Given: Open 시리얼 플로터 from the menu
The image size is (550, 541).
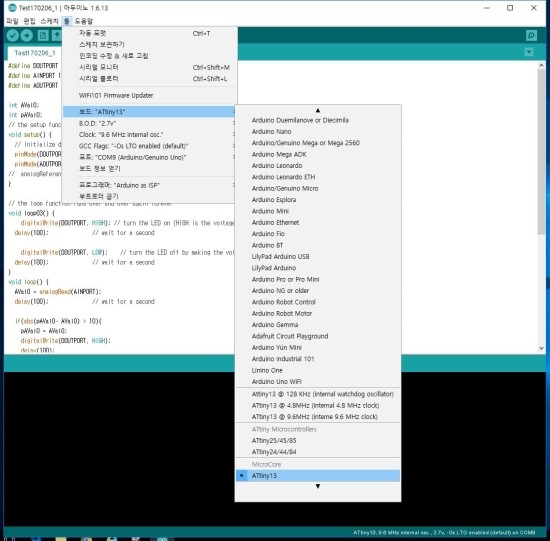Looking at the screenshot, I should click(150, 78).
